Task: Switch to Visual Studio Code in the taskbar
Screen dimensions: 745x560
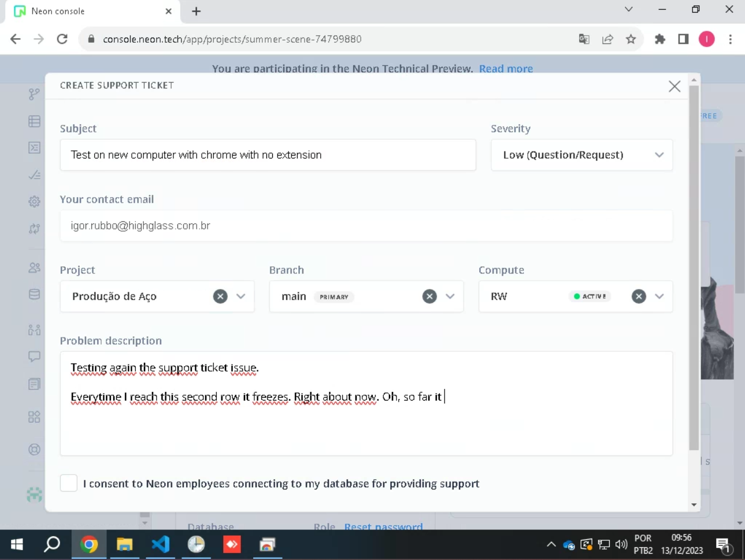Action: click(x=160, y=544)
